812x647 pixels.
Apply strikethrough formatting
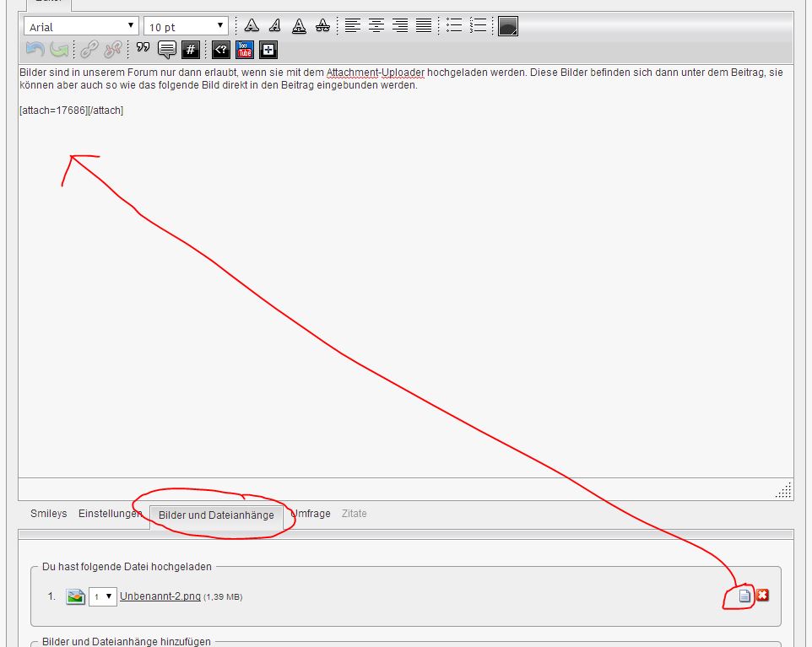pos(322,26)
